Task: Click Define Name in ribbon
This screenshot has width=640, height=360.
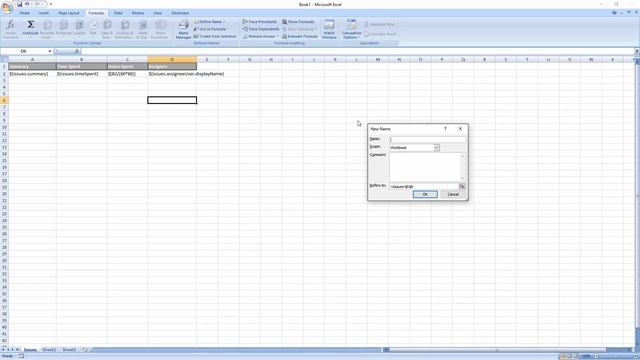Action: (208, 22)
